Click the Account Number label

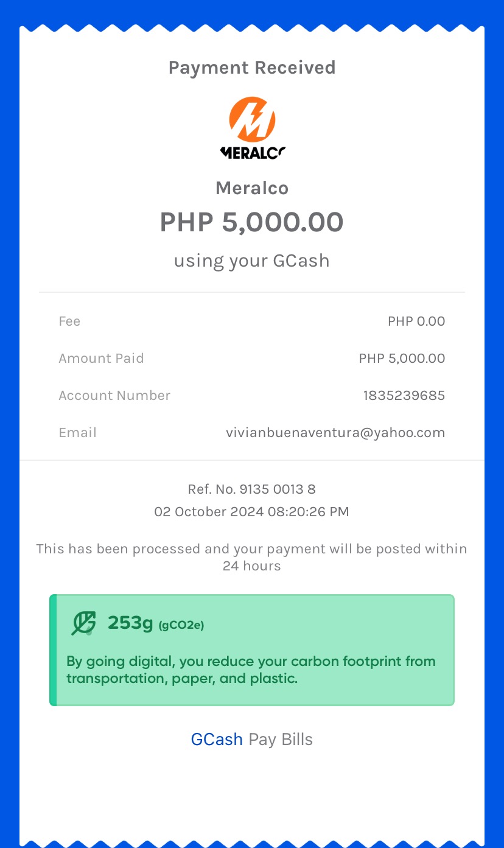click(x=114, y=396)
